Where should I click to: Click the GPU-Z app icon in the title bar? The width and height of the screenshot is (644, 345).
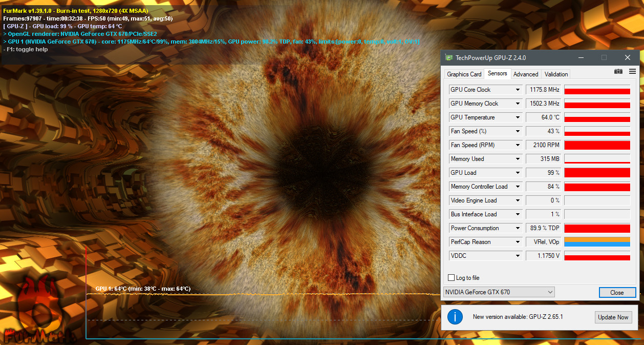point(449,57)
